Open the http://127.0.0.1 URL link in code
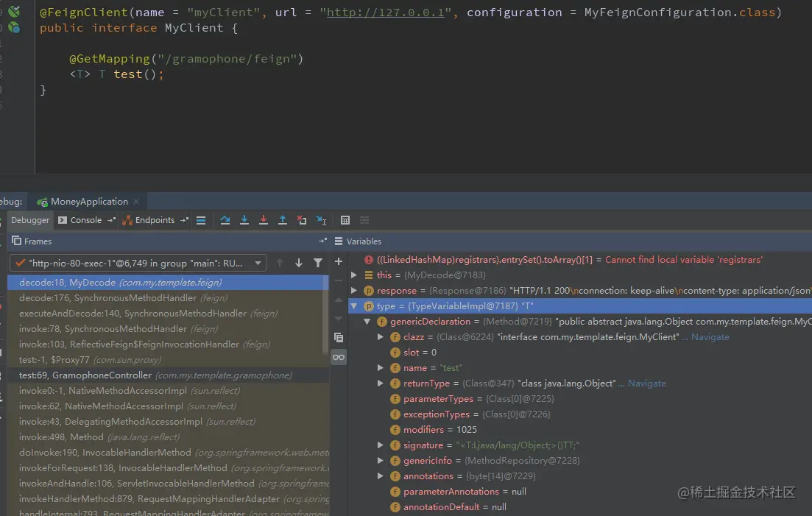This screenshot has width=812, height=516. click(385, 12)
